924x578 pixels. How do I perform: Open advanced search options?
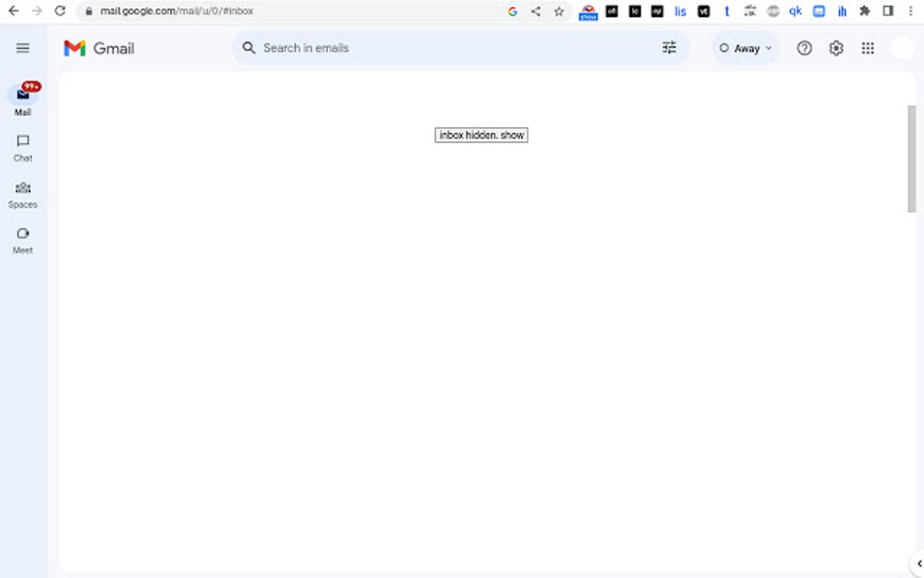(669, 47)
